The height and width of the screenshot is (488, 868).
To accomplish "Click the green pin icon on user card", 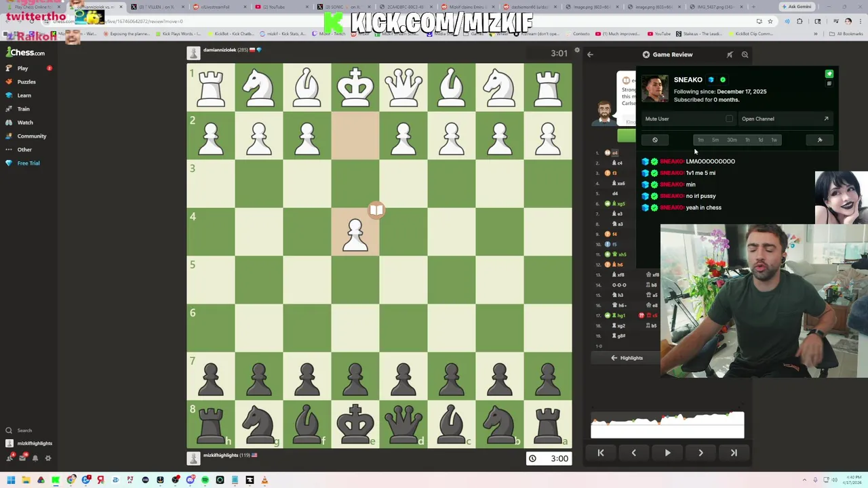I will (x=829, y=74).
